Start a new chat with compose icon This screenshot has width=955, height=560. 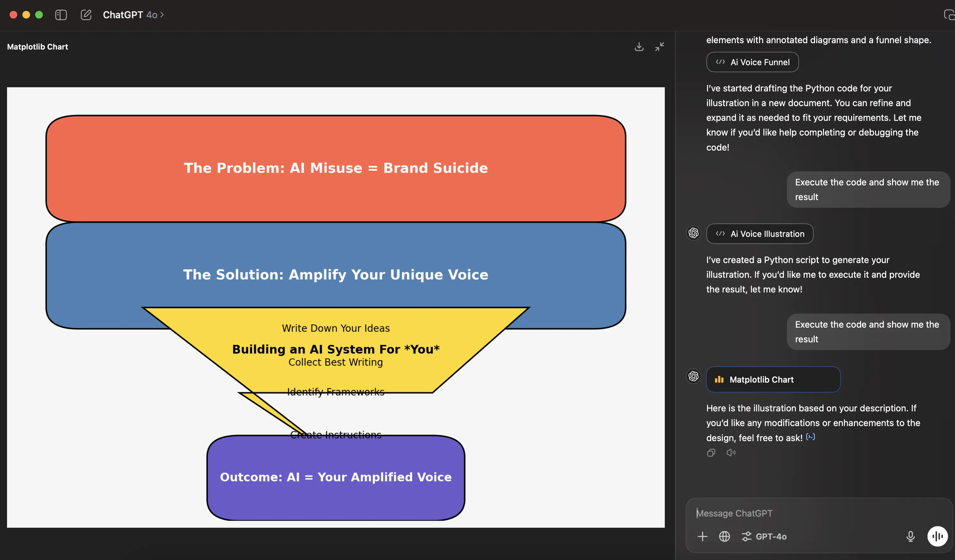coord(86,15)
